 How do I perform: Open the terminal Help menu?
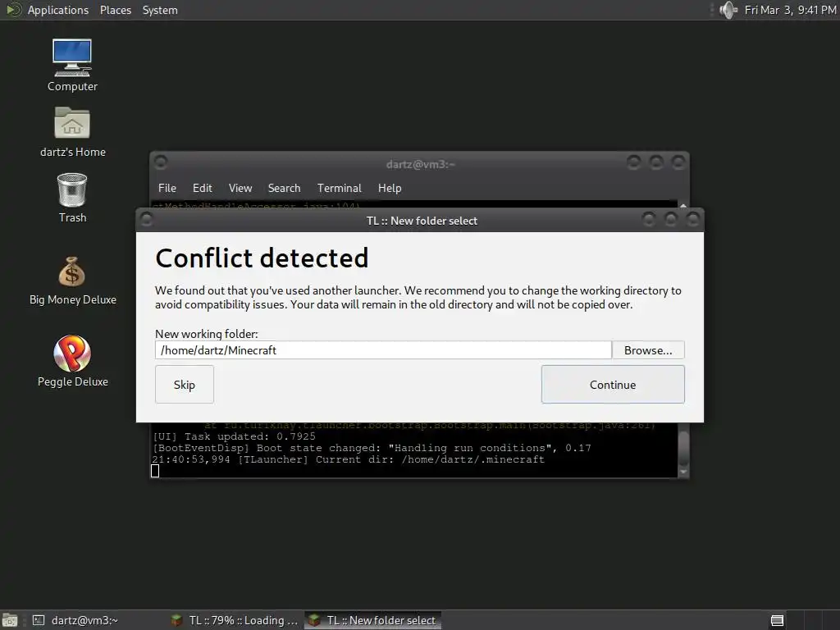390,188
